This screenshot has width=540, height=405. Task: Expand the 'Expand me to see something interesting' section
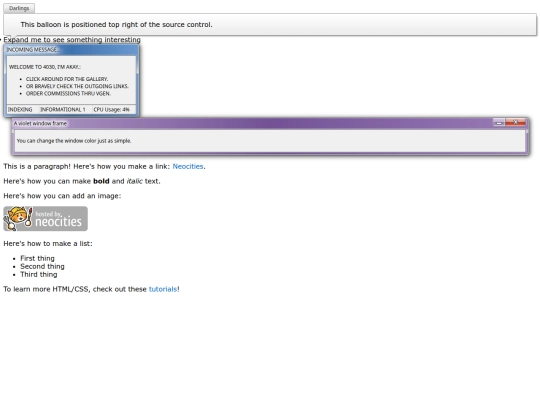pos(72,40)
